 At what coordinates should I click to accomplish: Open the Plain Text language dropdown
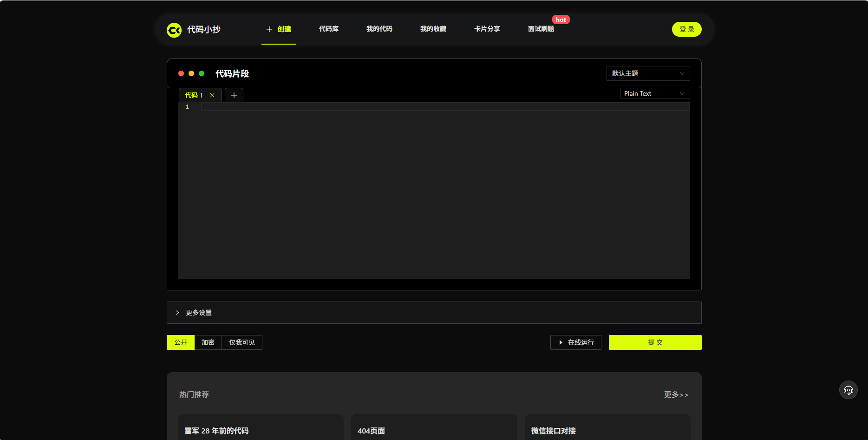[x=655, y=93]
